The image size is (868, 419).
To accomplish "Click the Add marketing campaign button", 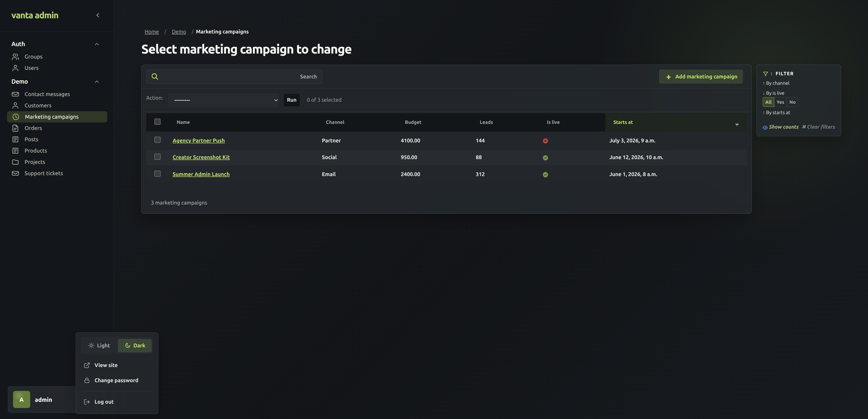I will [x=701, y=77].
